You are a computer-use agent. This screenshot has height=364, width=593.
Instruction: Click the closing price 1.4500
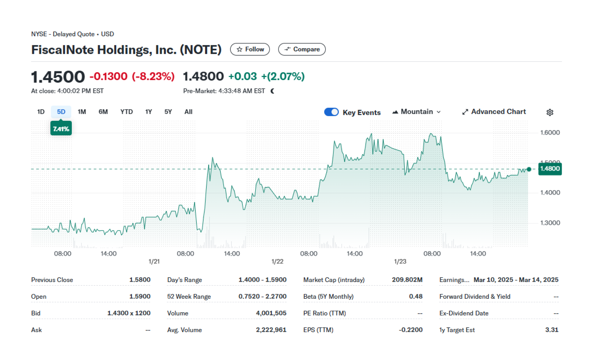58,77
